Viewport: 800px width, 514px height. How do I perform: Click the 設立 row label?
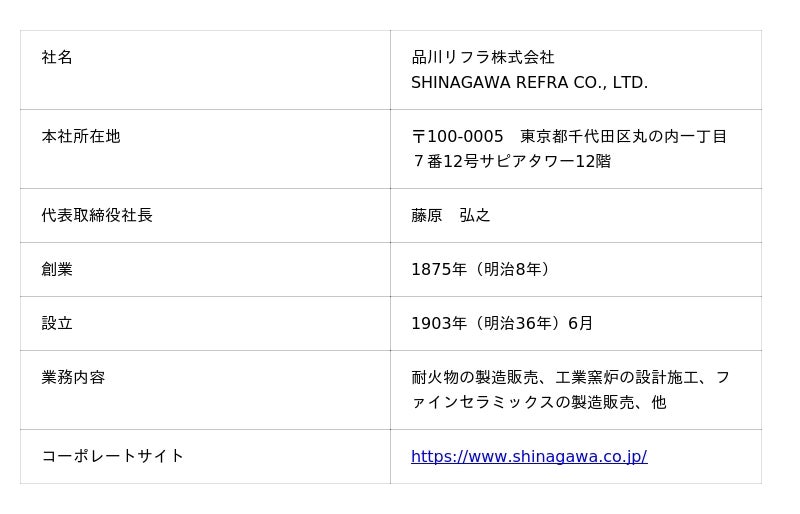pyautogui.click(x=57, y=324)
